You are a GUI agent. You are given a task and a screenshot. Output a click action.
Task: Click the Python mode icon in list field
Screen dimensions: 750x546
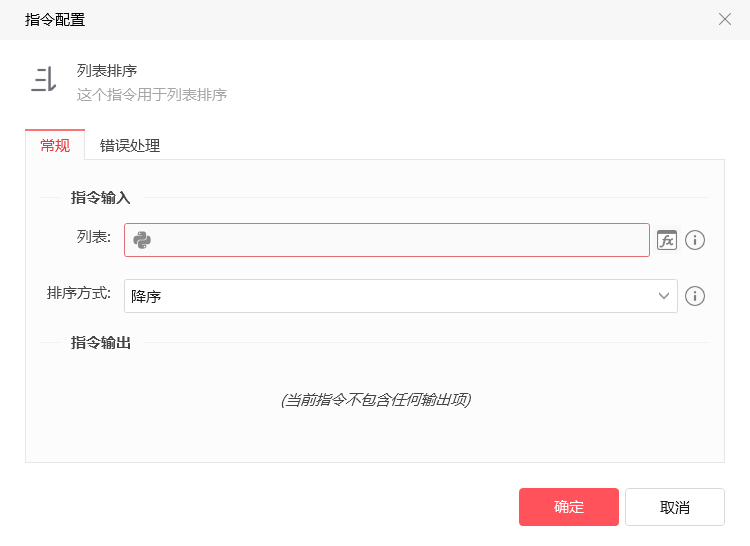tap(142, 240)
